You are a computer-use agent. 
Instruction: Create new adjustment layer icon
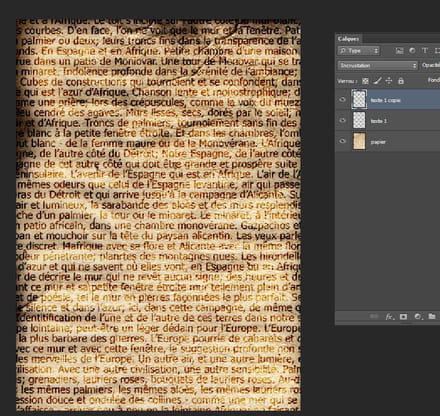[x=418, y=316]
